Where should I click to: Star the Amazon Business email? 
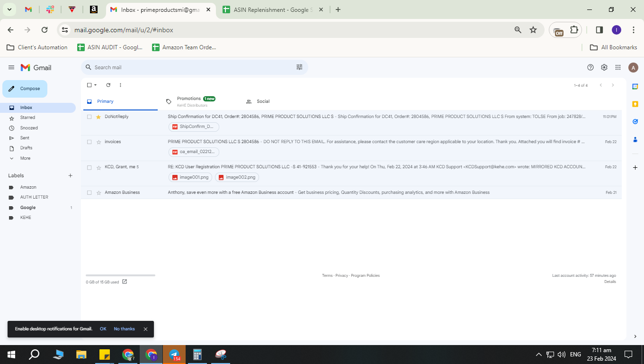98,192
